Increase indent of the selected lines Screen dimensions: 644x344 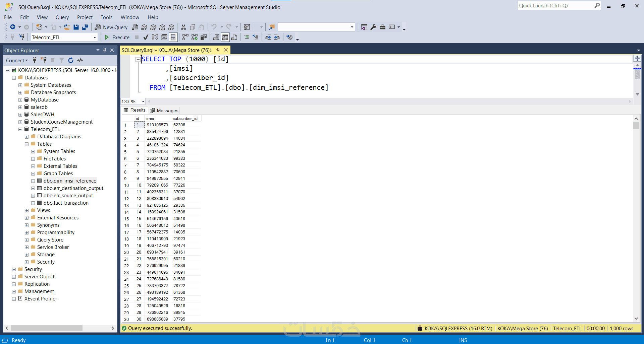pos(277,37)
